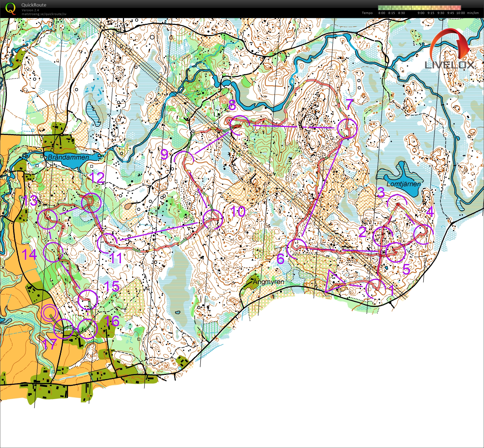Click the 'Lomtjärnen' lake label
Viewport: 484px width, 448px height.
(403, 184)
